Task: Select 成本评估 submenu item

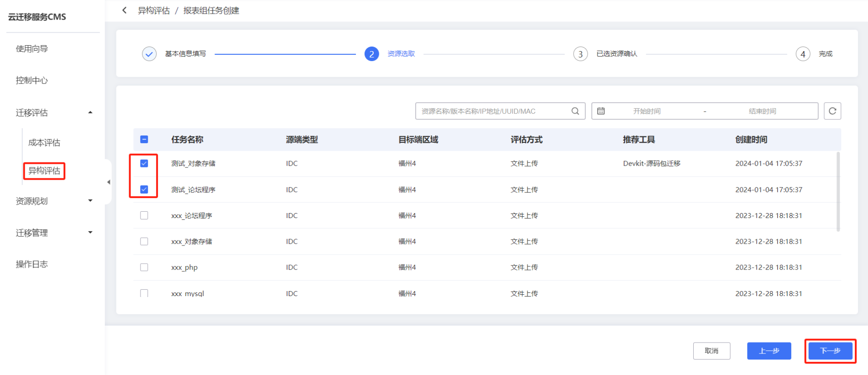Action: (44, 142)
